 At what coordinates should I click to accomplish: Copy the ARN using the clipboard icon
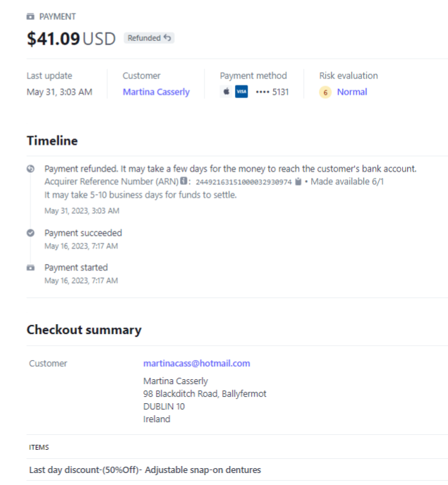click(298, 182)
